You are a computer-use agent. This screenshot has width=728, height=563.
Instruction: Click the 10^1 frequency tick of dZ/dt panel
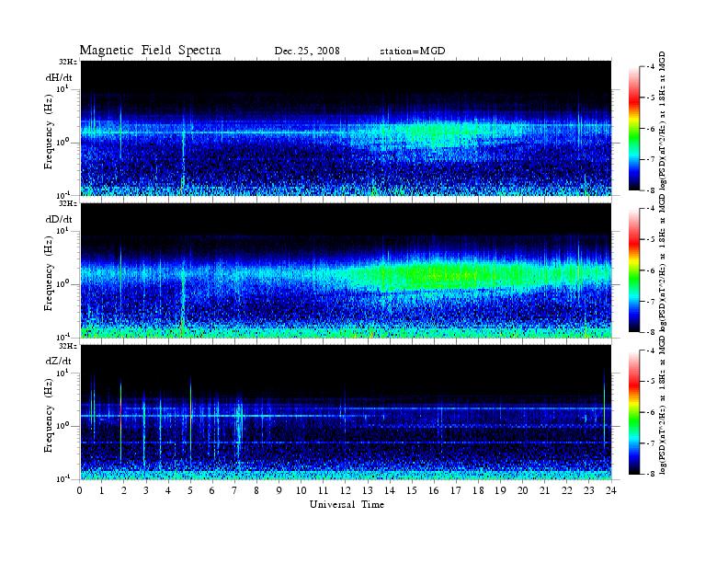click(63, 373)
